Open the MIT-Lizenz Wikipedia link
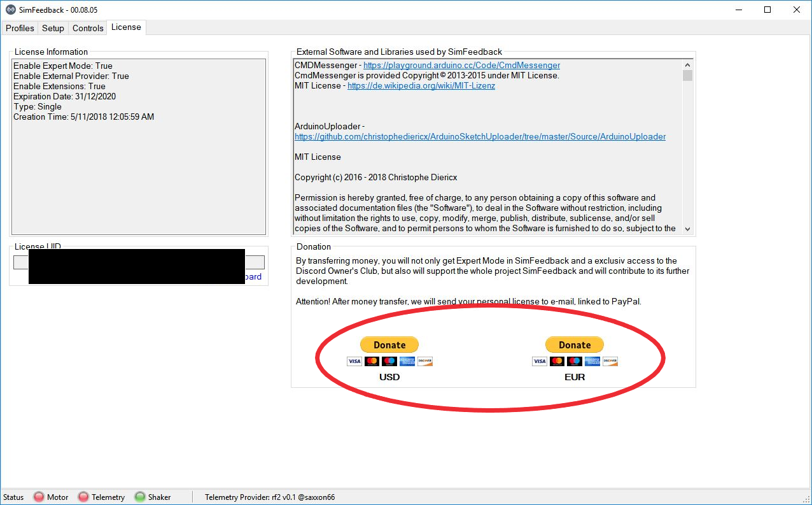The width and height of the screenshot is (812, 505). tap(421, 86)
